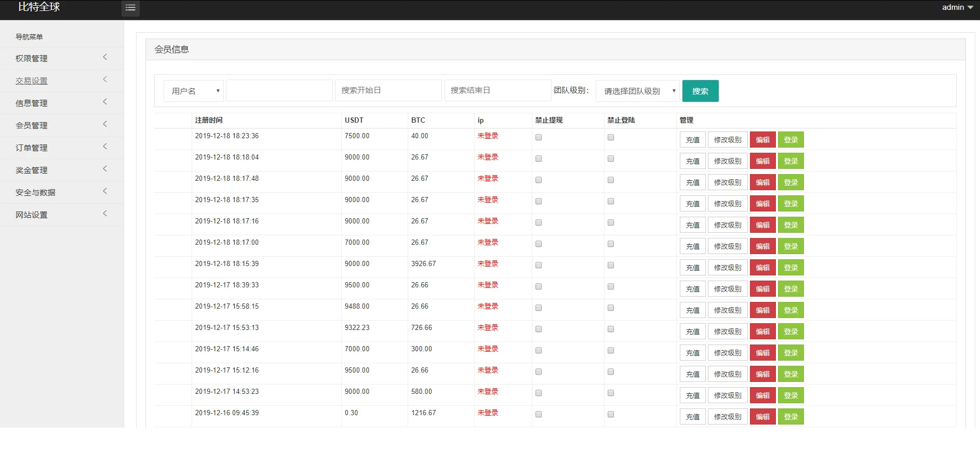980x450 pixels.
Task: Click 充值 for row 2019-12-18 18:18:04
Action: pos(693,161)
